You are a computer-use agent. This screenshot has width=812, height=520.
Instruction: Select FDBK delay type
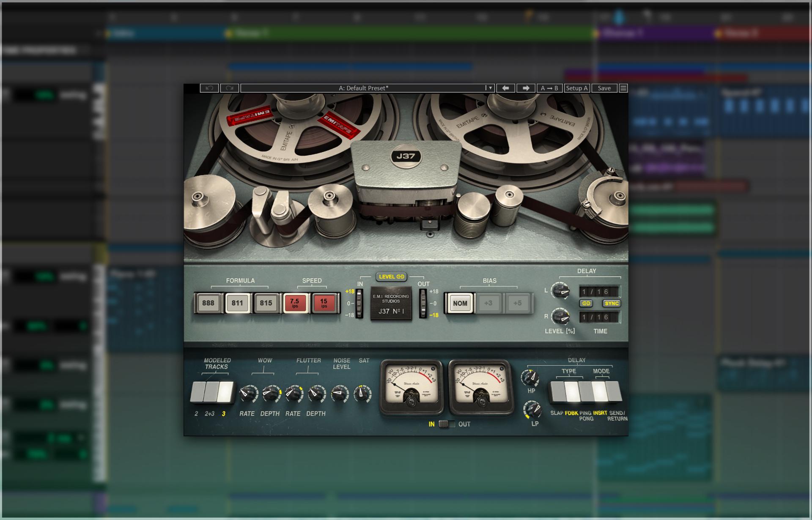(572, 392)
